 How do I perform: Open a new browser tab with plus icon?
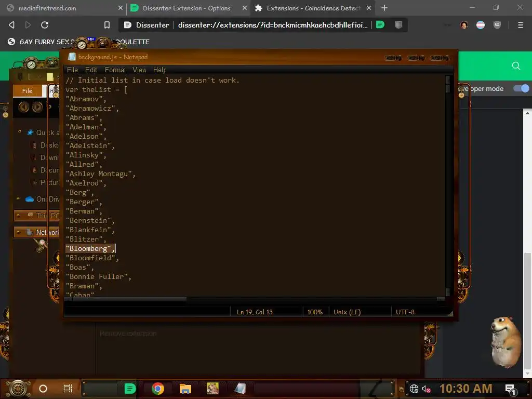384,8
